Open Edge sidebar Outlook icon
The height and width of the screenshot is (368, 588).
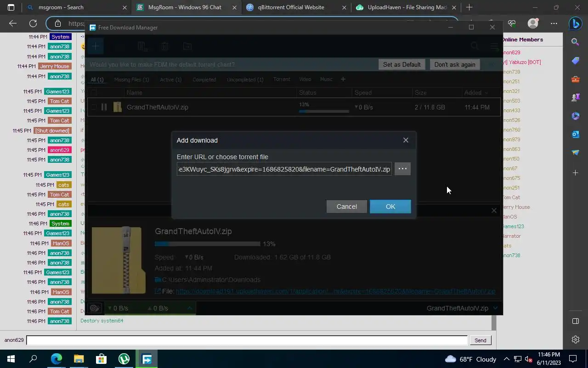pos(575,134)
